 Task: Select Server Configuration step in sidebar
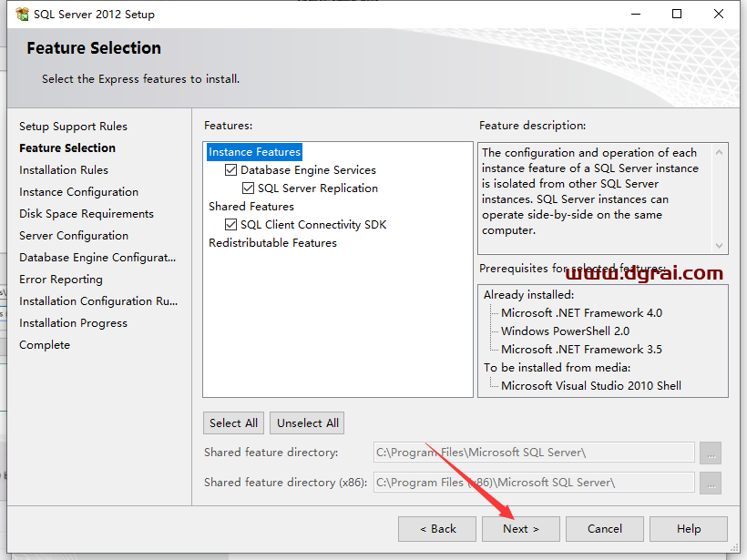pyautogui.click(x=74, y=236)
